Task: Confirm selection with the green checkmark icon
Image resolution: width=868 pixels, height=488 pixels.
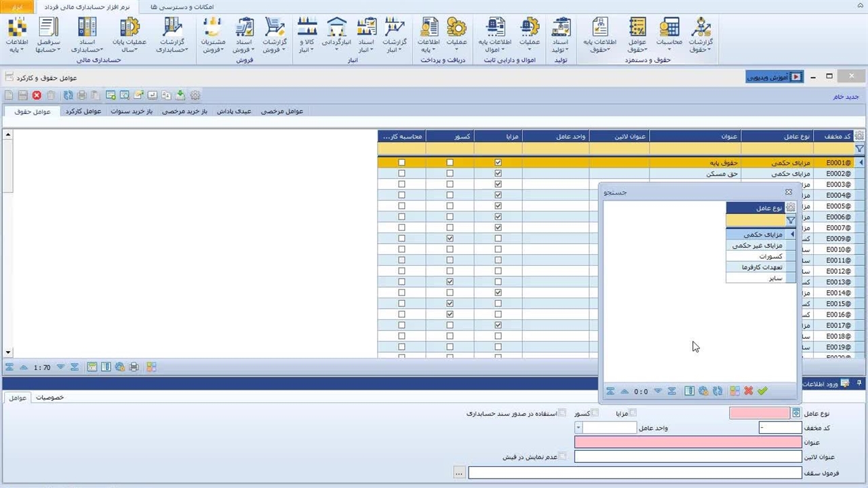Action: [x=762, y=391]
